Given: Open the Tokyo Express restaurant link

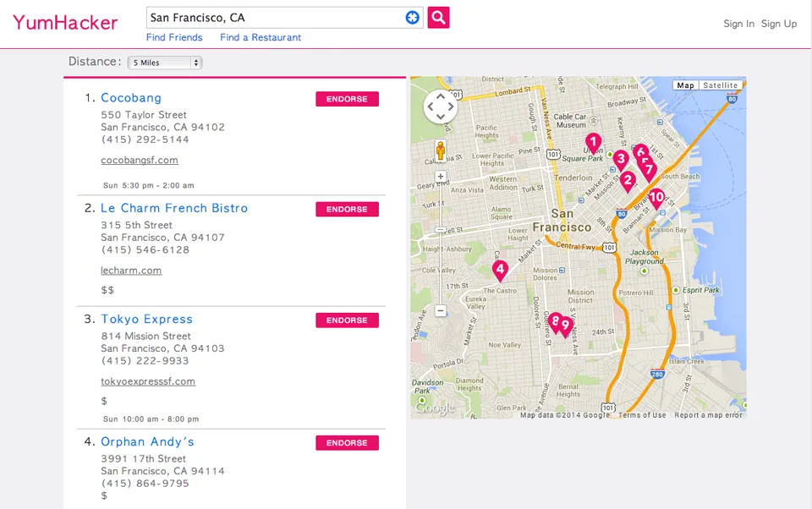Looking at the screenshot, I should [146, 319].
